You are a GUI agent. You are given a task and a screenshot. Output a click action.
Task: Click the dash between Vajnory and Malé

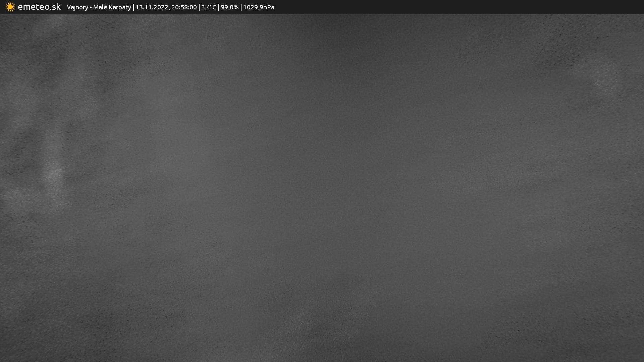coord(91,8)
